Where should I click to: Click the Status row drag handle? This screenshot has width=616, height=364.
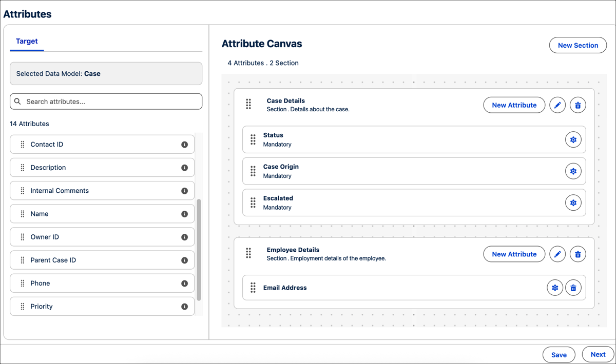[x=253, y=139]
